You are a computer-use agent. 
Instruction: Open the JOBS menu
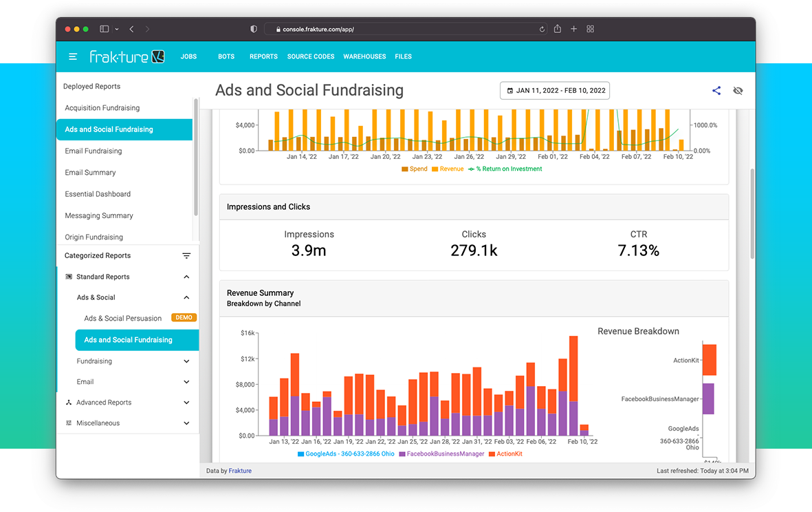pyautogui.click(x=188, y=56)
